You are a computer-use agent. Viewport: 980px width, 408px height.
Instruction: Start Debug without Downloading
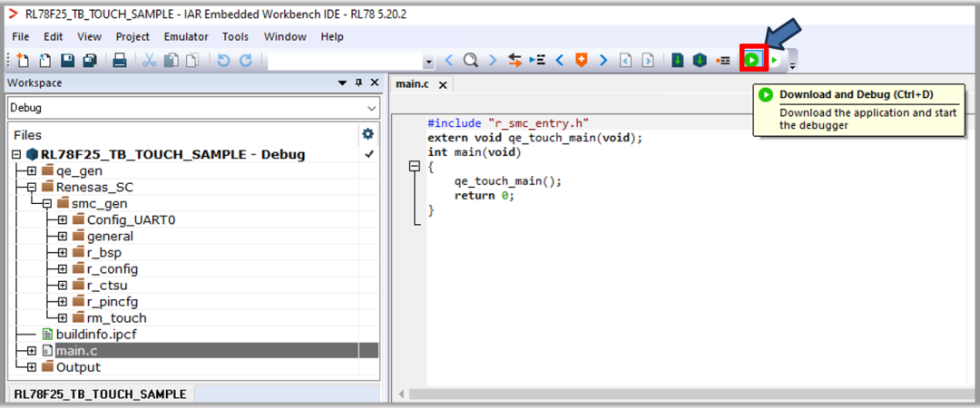(x=775, y=61)
